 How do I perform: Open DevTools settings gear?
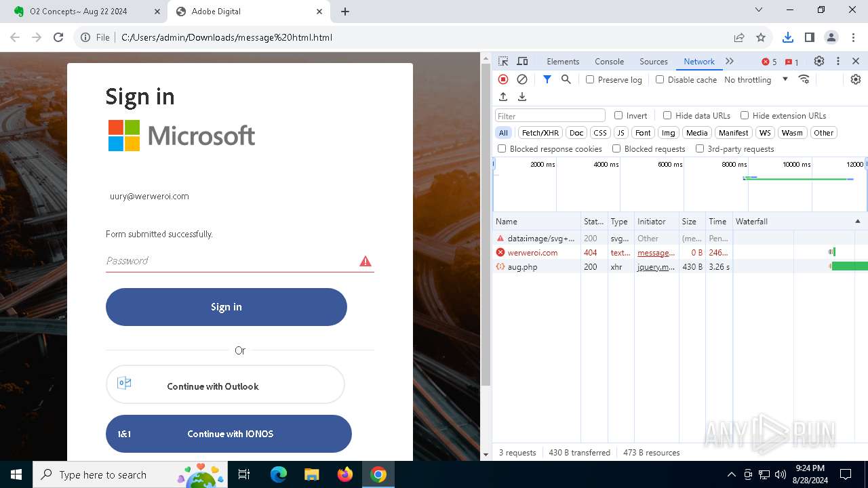point(819,61)
